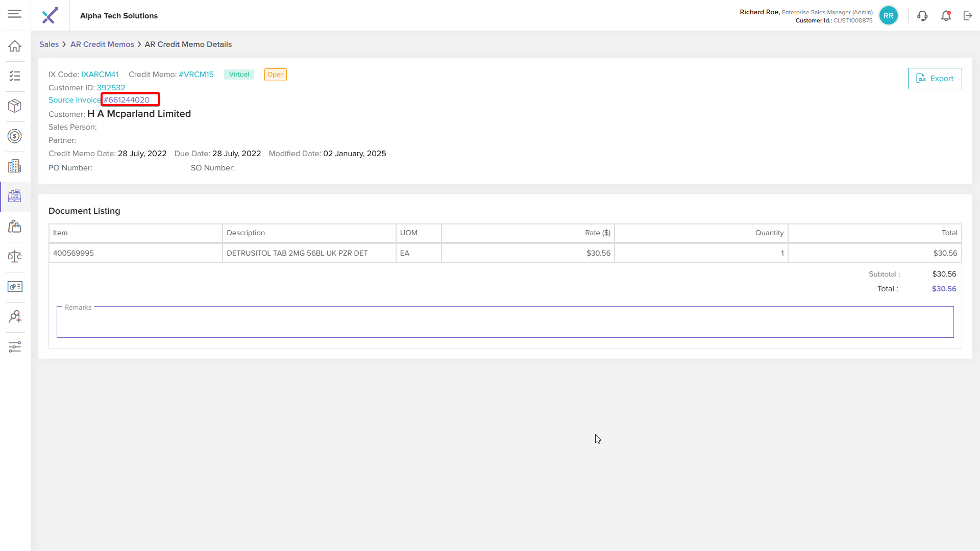Open source invoice #661244020 link
This screenshot has width=980, height=551.
127,100
